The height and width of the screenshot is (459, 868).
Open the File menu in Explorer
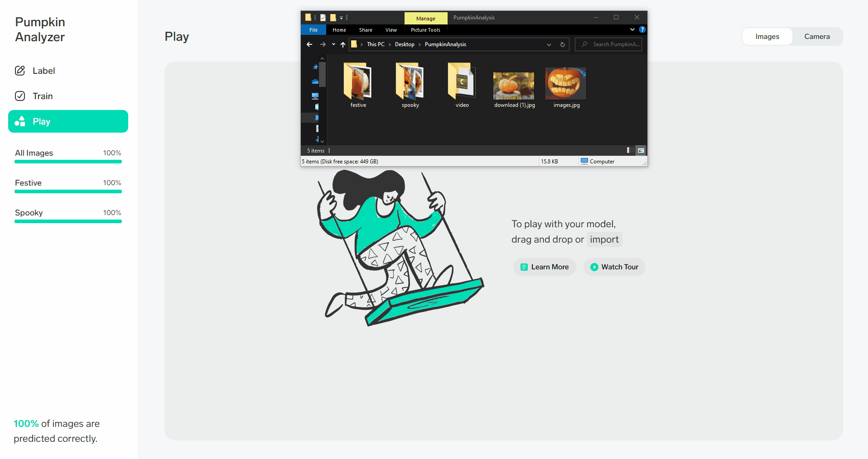(313, 30)
